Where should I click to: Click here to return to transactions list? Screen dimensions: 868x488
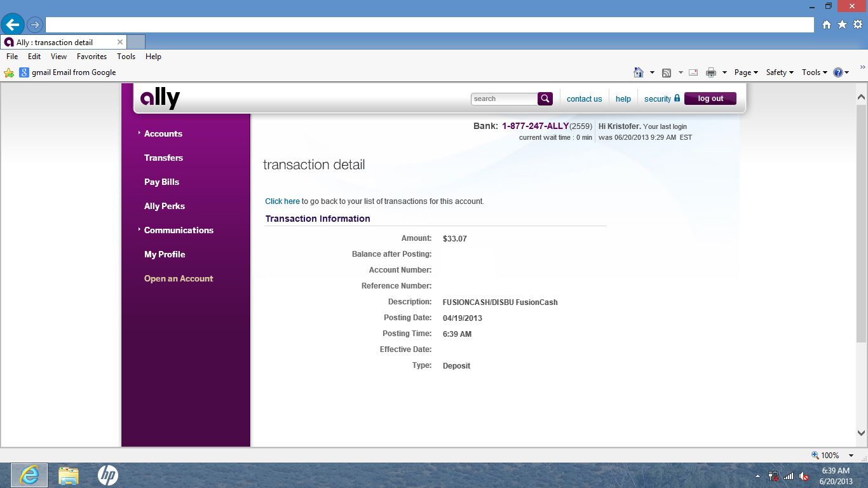pyautogui.click(x=282, y=201)
